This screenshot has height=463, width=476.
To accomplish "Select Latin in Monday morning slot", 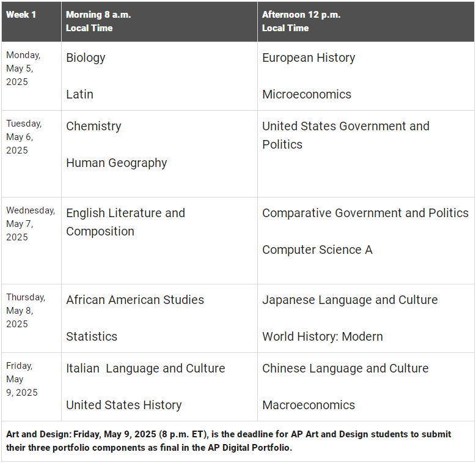I will [x=79, y=94].
